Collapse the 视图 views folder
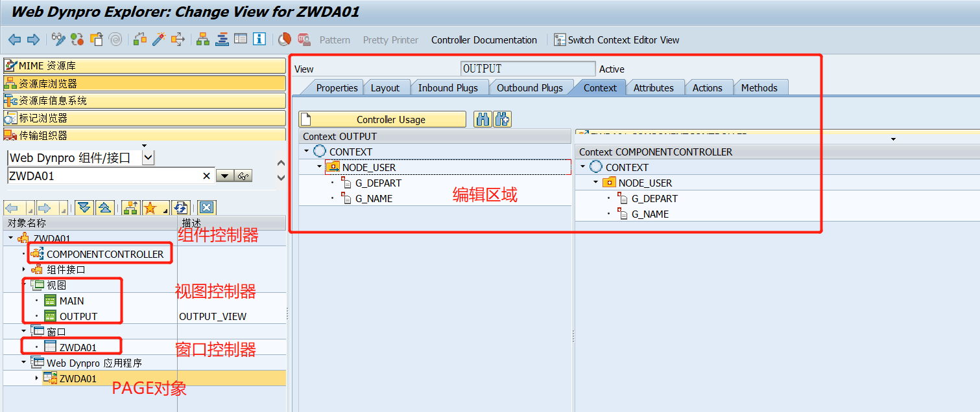980x412 pixels. (x=24, y=285)
